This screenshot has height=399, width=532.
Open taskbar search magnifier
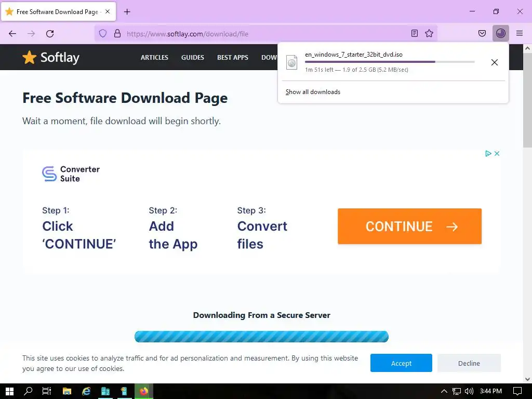point(28,391)
